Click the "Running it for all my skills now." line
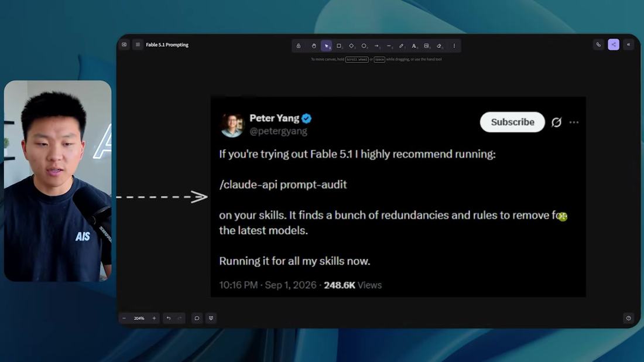The width and height of the screenshot is (644, 362). (294, 261)
